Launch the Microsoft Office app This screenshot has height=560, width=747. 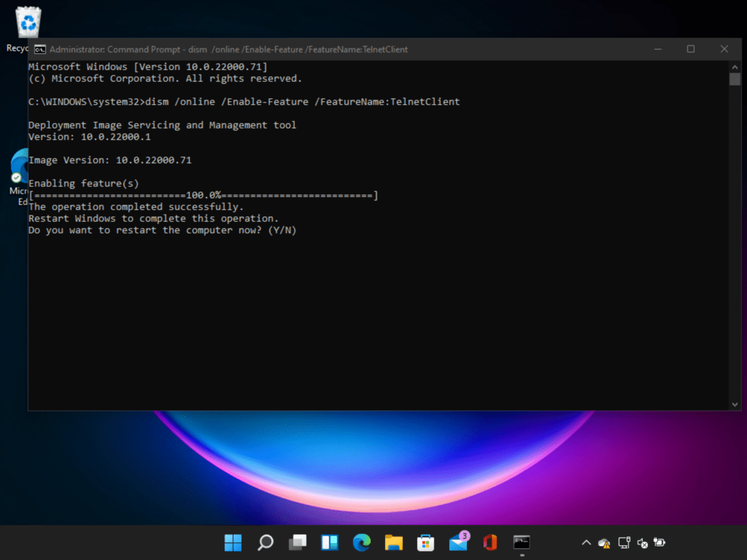pos(490,542)
